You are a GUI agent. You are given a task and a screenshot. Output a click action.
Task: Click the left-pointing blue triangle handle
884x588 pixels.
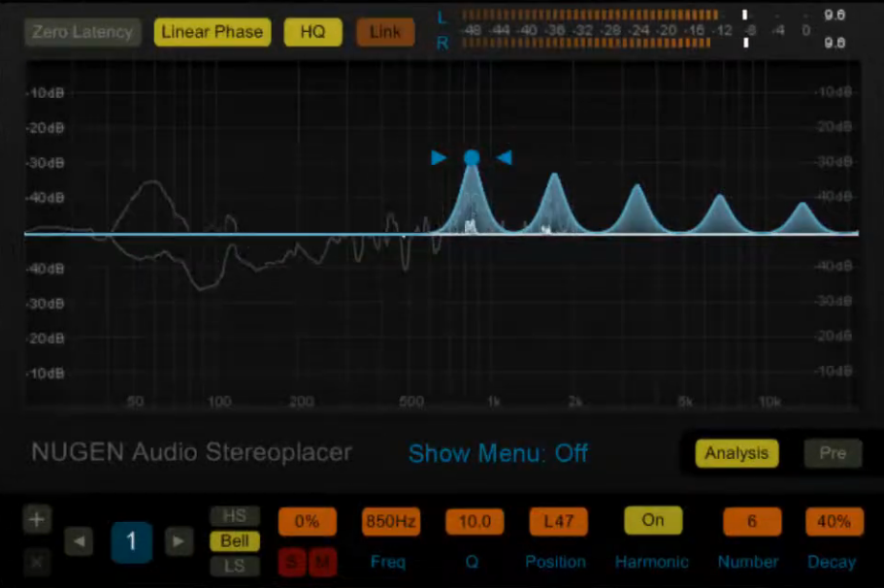coord(504,158)
